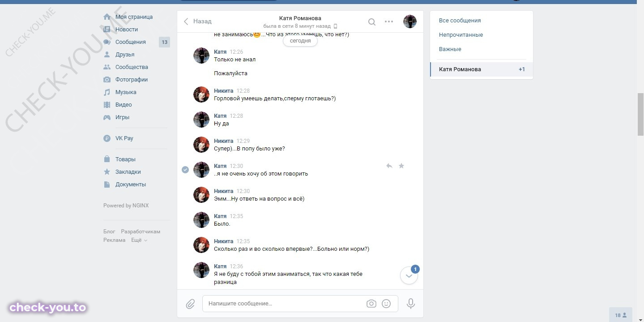This screenshot has width=644, height=322.
Task: Deselect the checked 12:30 message checkmark
Action: pyautogui.click(x=185, y=170)
